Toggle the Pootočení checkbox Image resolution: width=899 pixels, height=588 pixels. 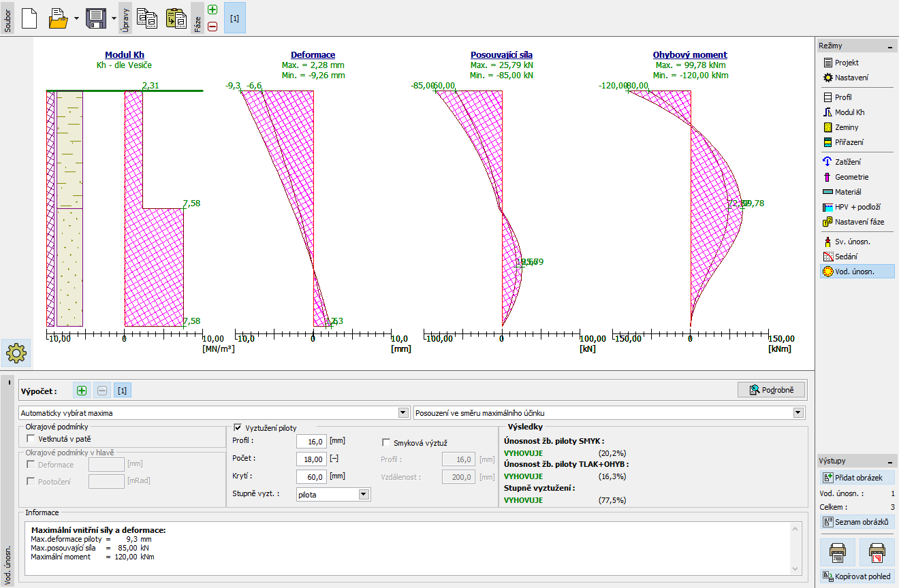31,481
